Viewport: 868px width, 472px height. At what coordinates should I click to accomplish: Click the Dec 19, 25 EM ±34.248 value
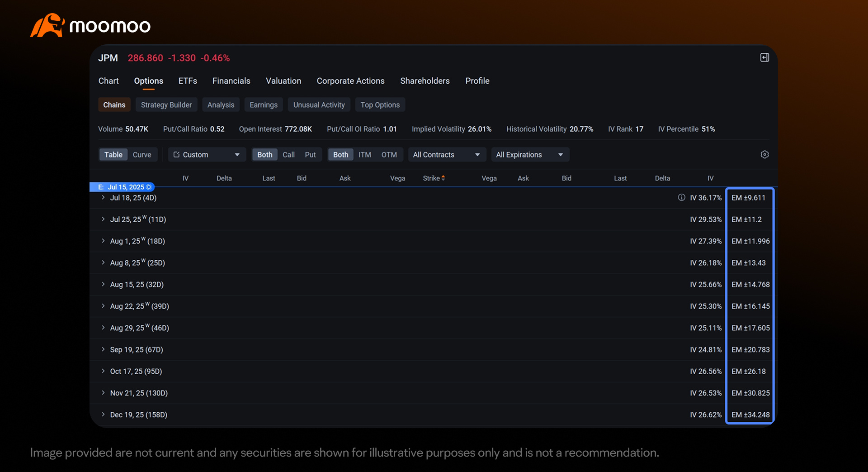[x=750, y=415]
